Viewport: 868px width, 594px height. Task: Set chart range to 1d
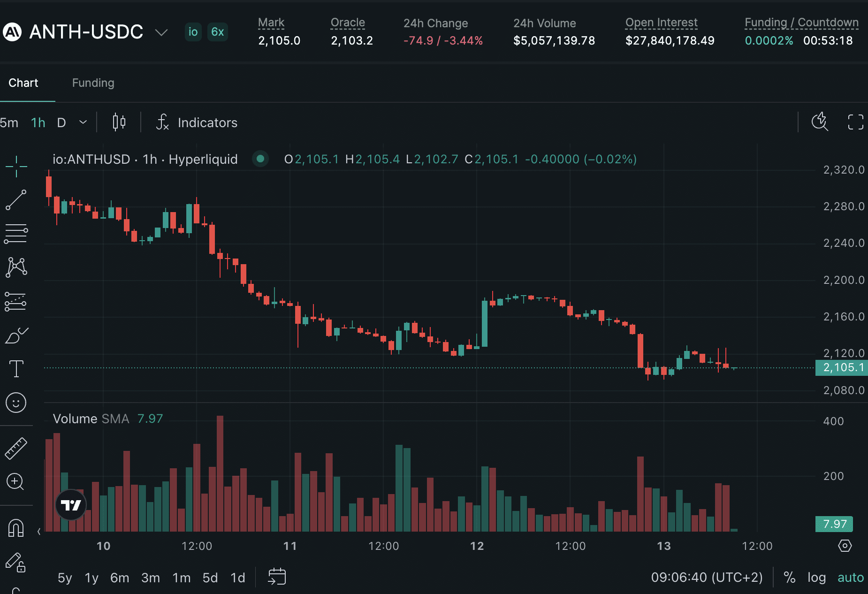(x=238, y=578)
